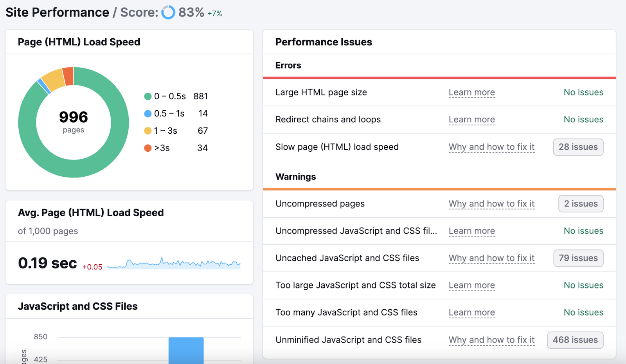Viewport: 626px width, 364px height.
Task: Click the 83% score value
Action: (x=191, y=13)
